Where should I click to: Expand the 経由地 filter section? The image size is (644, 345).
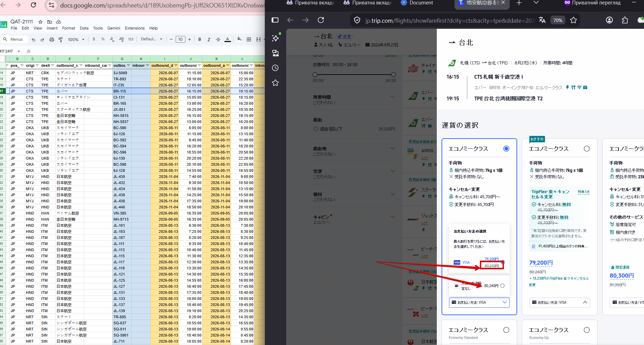tap(393, 148)
